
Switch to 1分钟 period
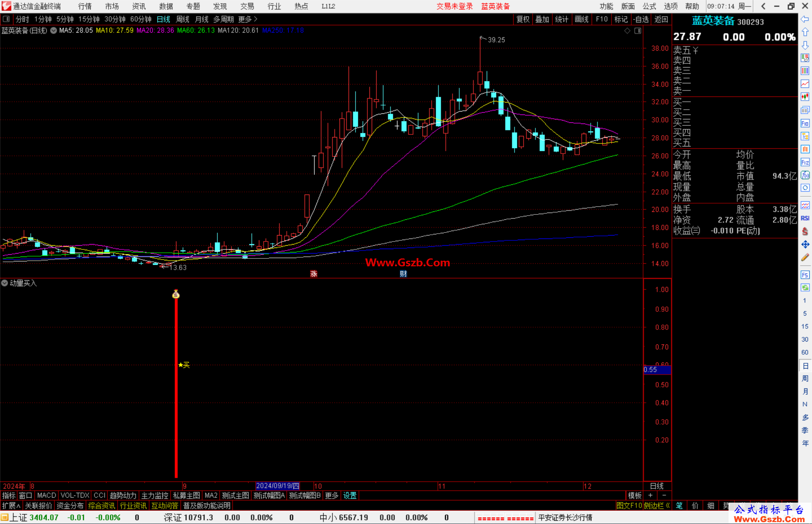[43, 19]
